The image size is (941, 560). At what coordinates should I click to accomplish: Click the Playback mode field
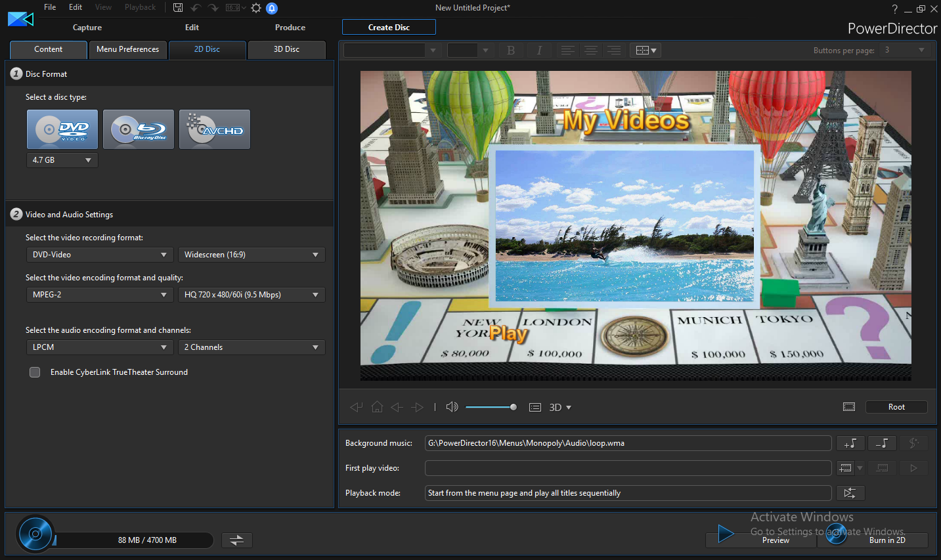pos(628,493)
